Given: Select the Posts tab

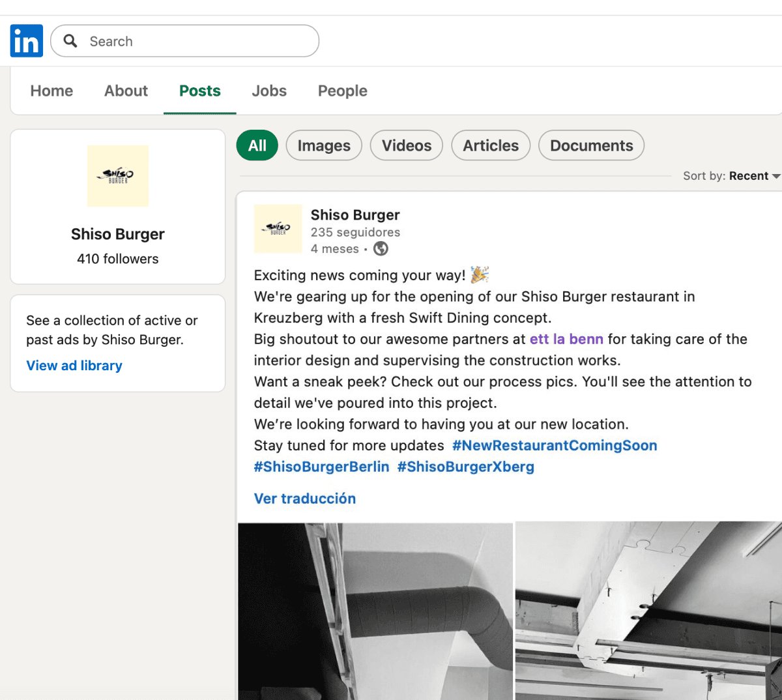Looking at the screenshot, I should pos(200,91).
